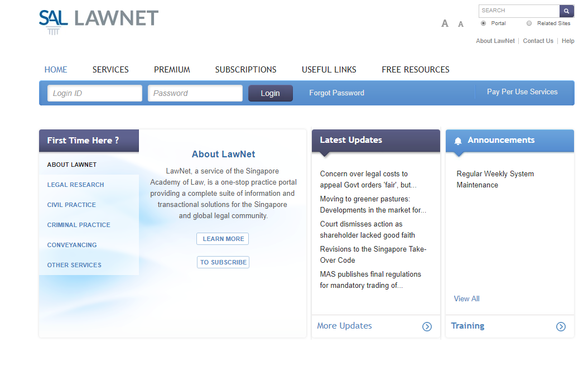
Task: Open 'Revisions to the Singapore Take-Over Code' update
Action: 373,255
